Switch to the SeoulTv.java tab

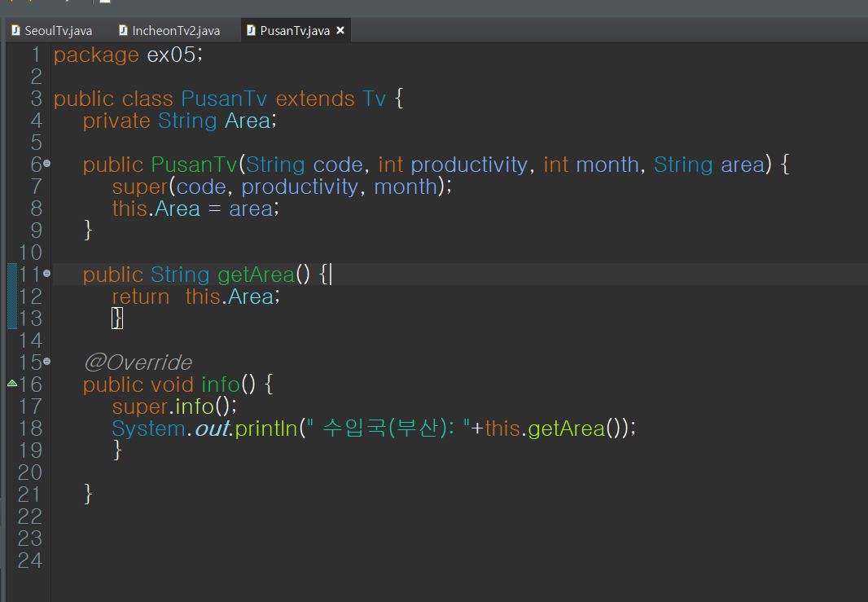52,30
